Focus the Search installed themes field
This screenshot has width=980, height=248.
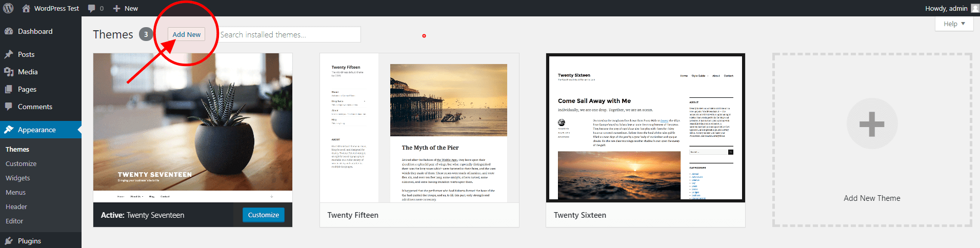tap(290, 34)
